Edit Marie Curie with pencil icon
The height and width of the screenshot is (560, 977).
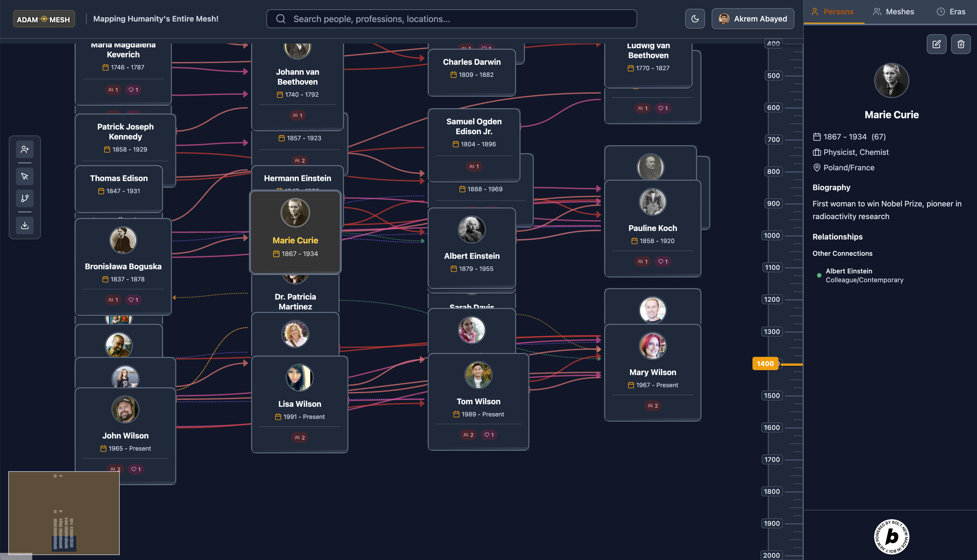pos(936,44)
